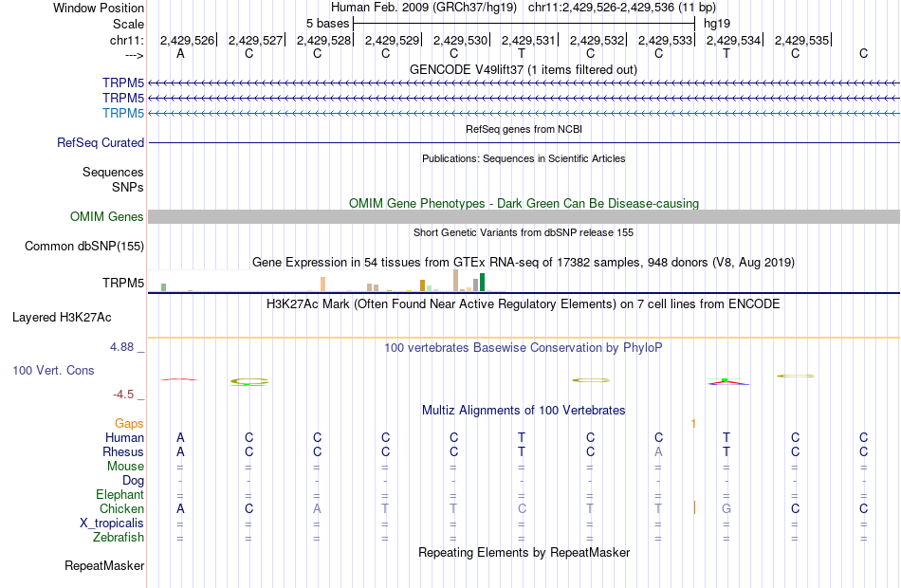The image size is (901, 588).
Task: Click the 5 bases scale label
Action: 327,24
